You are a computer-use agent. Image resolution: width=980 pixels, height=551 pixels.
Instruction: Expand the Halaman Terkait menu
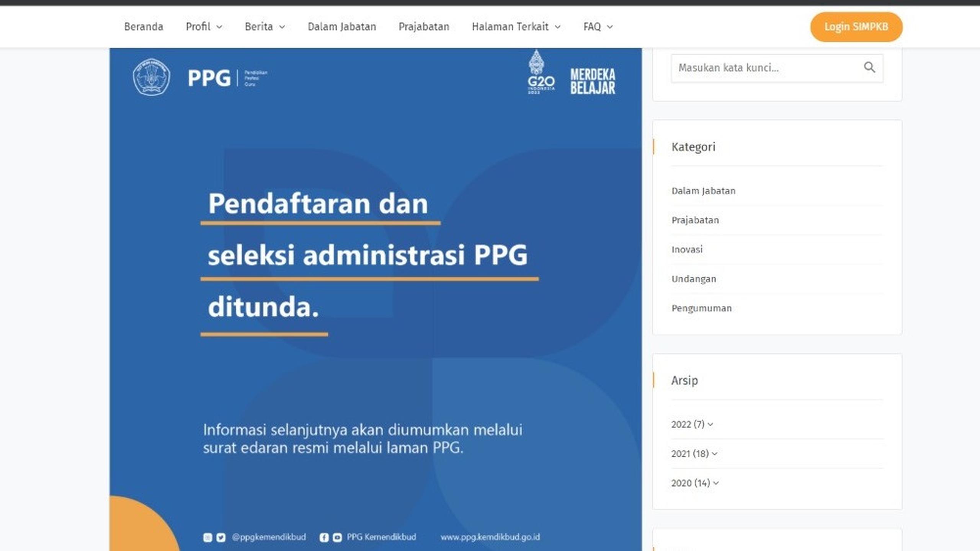tap(516, 26)
